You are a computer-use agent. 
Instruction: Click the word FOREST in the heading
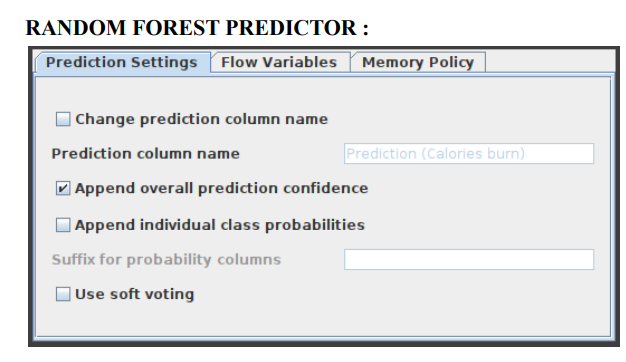click(x=176, y=28)
